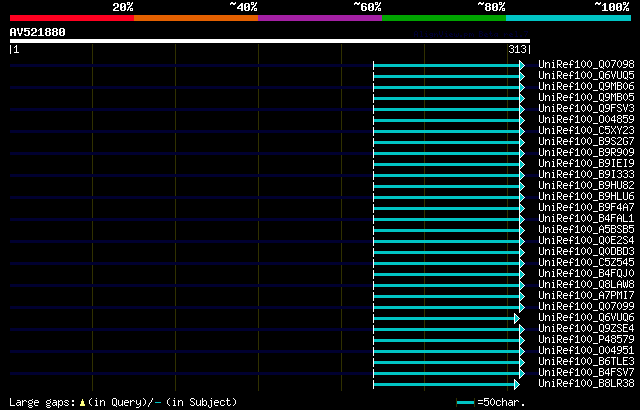Image resolution: width=640 pixels, height=410 pixels.
Task: Select the "=50char." scale text
Action: coord(501,403)
